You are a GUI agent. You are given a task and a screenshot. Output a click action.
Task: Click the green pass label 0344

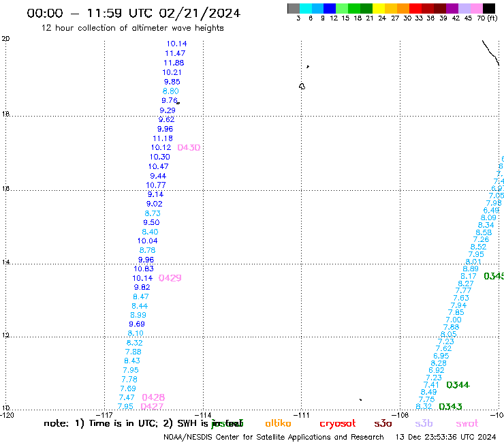coord(458,385)
